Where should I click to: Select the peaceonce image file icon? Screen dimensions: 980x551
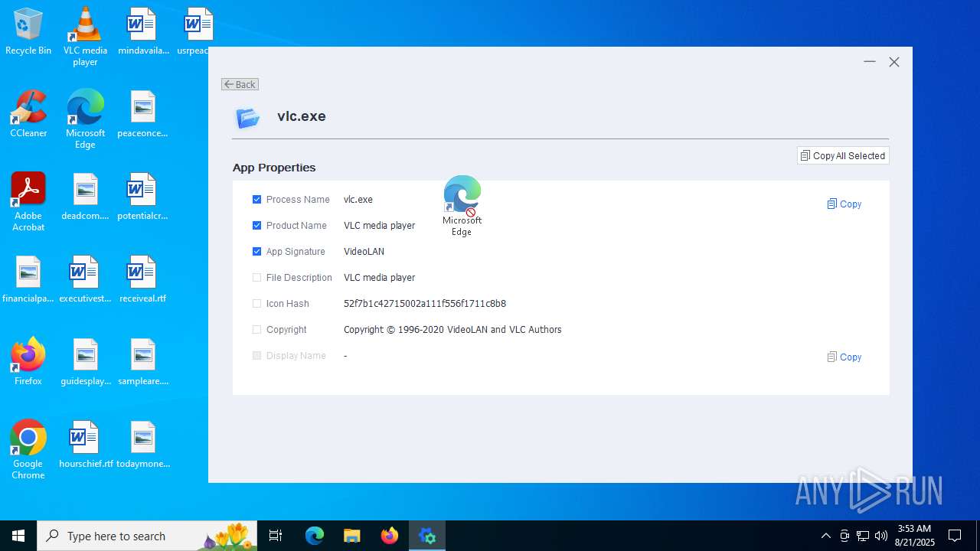[x=142, y=114]
